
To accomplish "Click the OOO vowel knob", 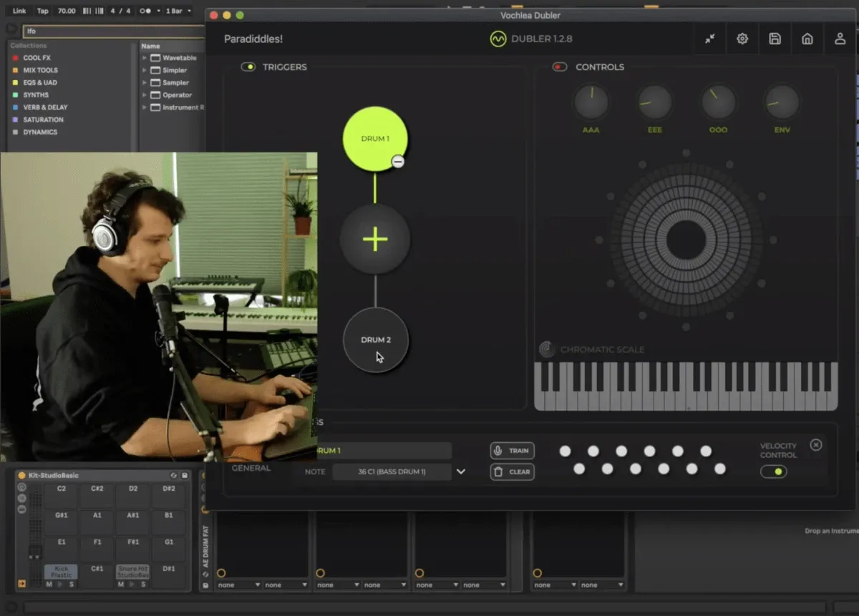I will click(718, 102).
